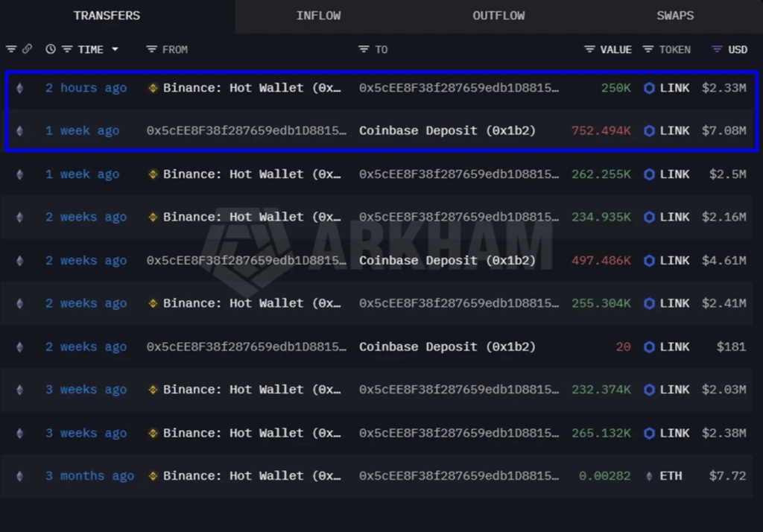Open '3 months ago' transaction link
The height and width of the screenshot is (532, 763).
89,476
